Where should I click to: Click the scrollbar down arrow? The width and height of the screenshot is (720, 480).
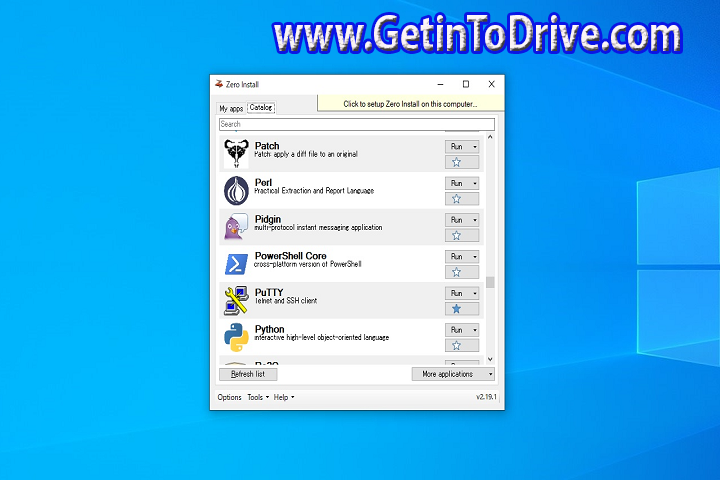click(x=490, y=359)
